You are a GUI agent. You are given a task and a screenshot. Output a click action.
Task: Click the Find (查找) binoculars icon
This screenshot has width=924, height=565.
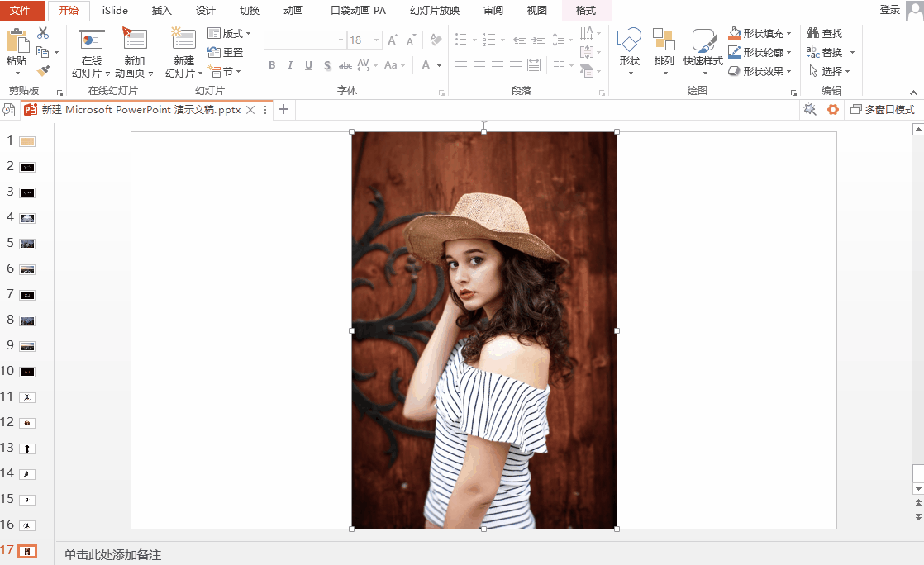[x=813, y=33]
